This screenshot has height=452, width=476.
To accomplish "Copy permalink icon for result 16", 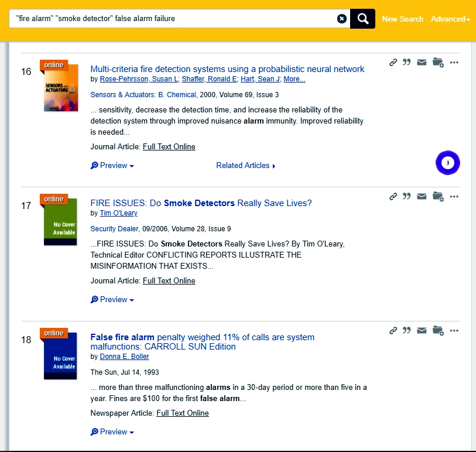I will (x=393, y=63).
